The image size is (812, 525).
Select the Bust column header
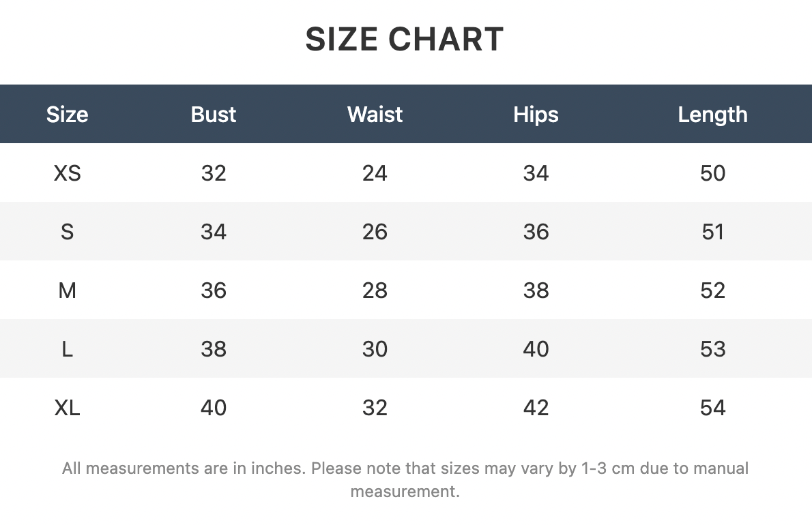[x=214, y=115]
